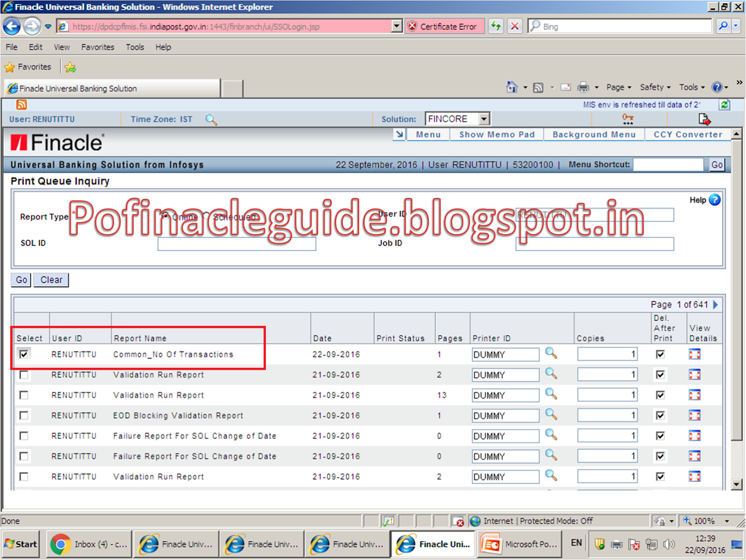Select the Online radio button for Report Type
The image size is (746, 560).
(x=165, y=216)
